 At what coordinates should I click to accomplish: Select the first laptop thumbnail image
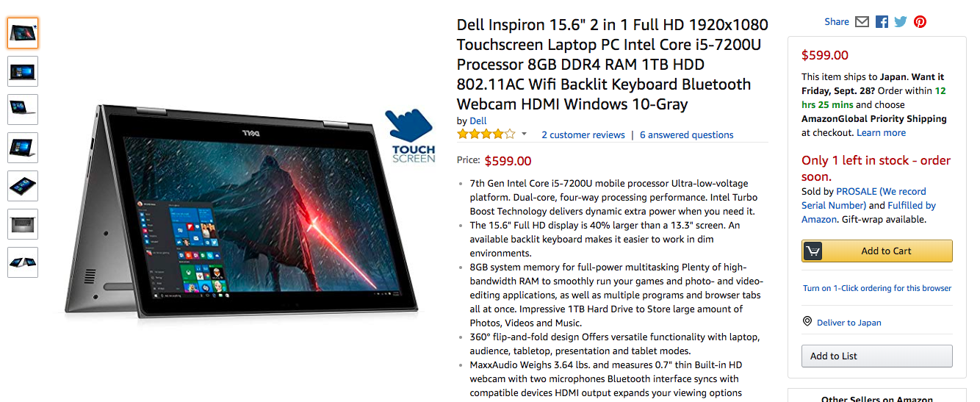pos(23,33)
